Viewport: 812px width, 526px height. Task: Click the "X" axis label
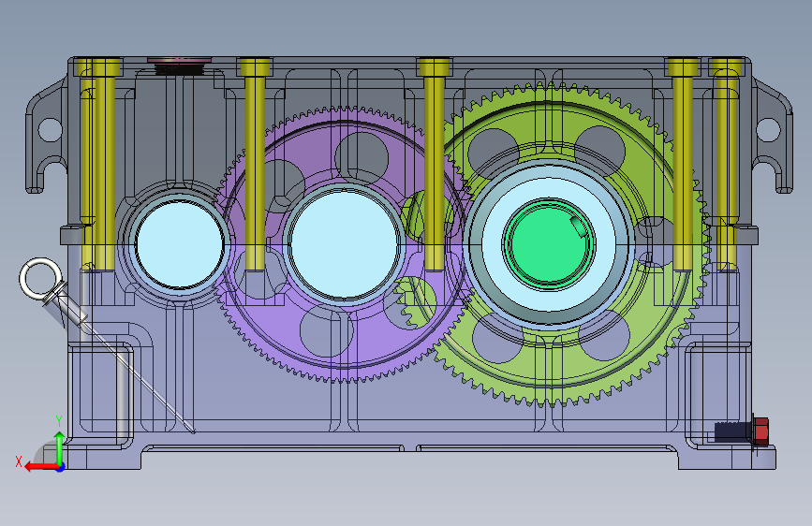[x=19, y=461]
